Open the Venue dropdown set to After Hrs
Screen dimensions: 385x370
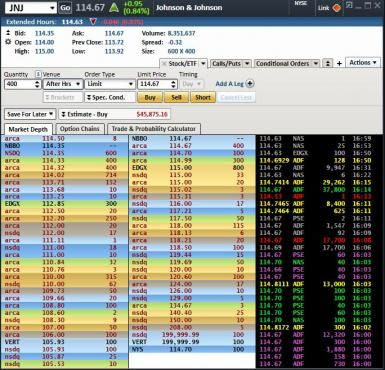point(63,84)
